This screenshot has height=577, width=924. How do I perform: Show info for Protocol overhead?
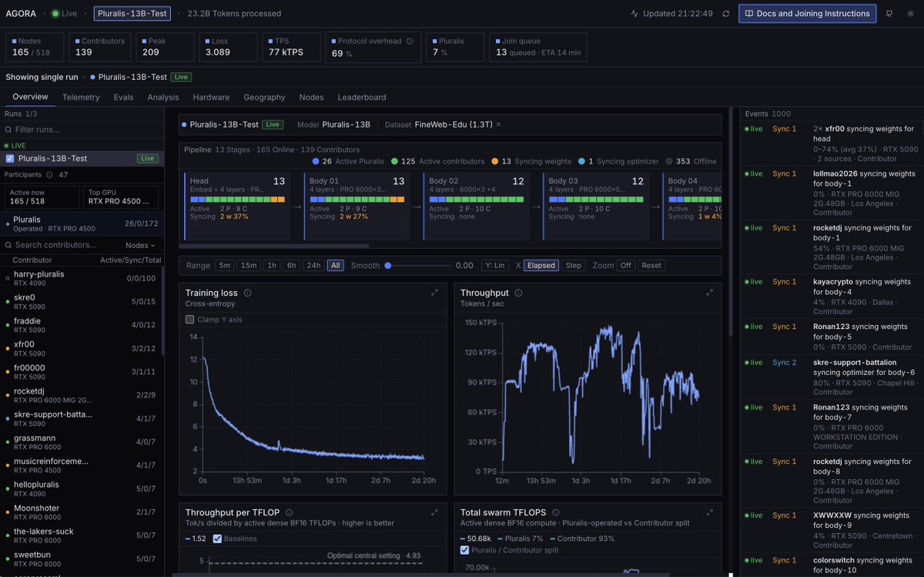(x=410, y=42)
